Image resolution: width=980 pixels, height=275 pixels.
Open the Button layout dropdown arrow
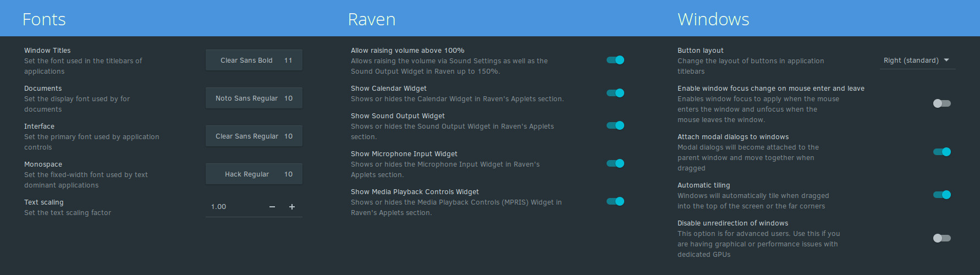(x=946, y=61)
